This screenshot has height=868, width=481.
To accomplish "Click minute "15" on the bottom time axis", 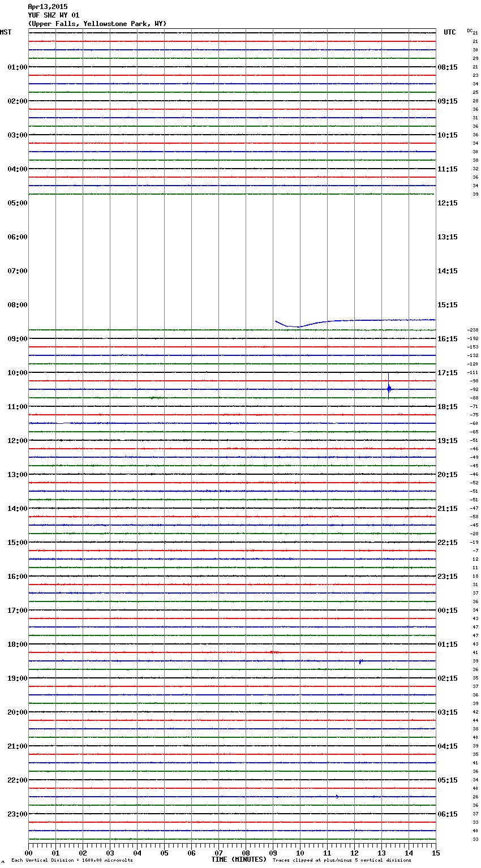I will (x=436, y=853).
